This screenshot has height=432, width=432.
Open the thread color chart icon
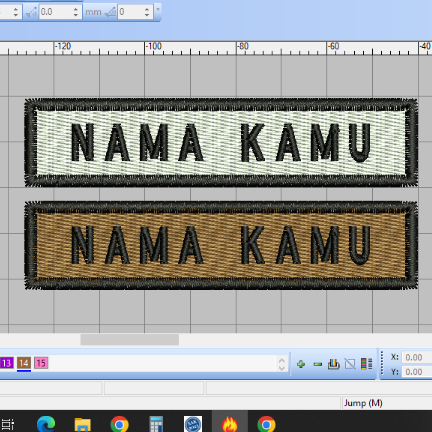pyautogui.click(x=333, y=364)
